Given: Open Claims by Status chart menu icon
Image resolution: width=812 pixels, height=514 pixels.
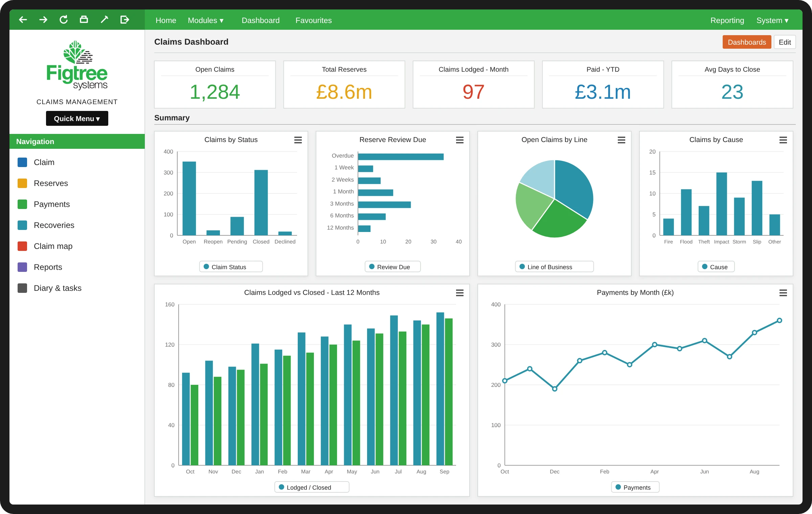Looking at the screenshot, I should [298, 140].
